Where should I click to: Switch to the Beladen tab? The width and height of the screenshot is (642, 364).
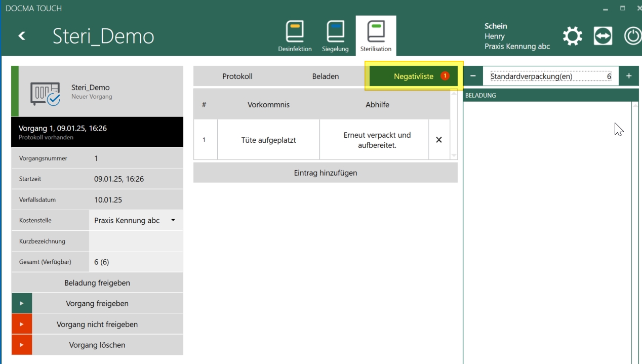pos(326,76)
